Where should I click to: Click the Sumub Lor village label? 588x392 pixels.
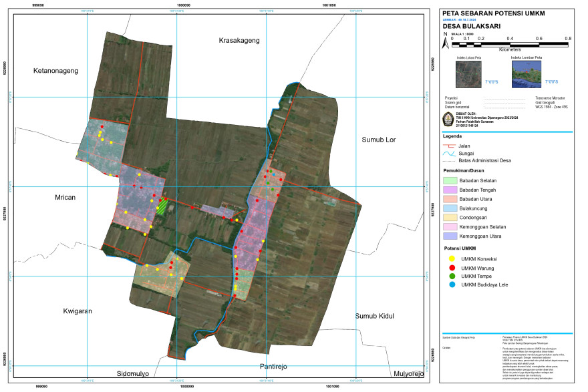pyautogui.click(x=380, y=140)
